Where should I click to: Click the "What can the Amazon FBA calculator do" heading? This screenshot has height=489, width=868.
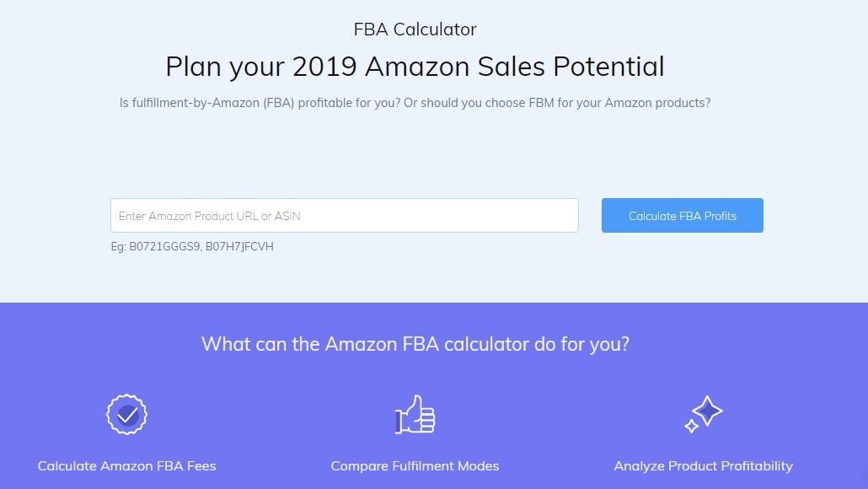click(x=415, y=344)
